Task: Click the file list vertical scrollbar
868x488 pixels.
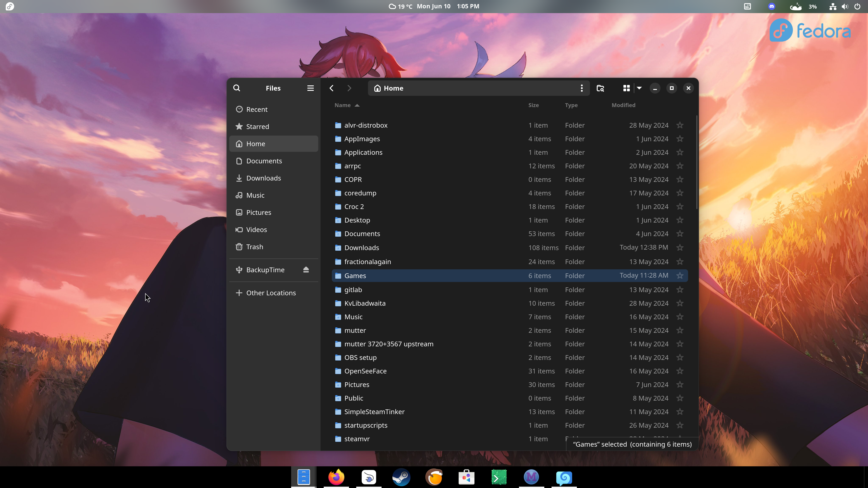Action: click(696, 162)
